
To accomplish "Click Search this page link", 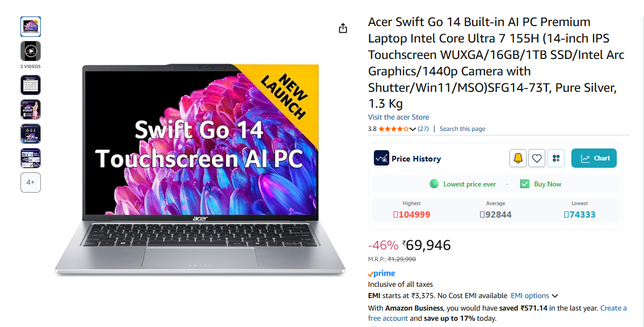I will pos(462,129).
